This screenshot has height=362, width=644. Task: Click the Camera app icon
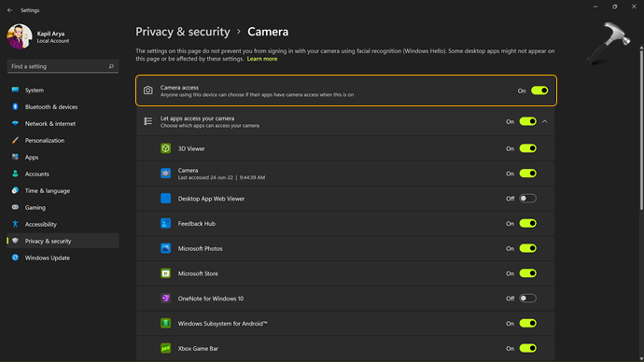point(165,174)
